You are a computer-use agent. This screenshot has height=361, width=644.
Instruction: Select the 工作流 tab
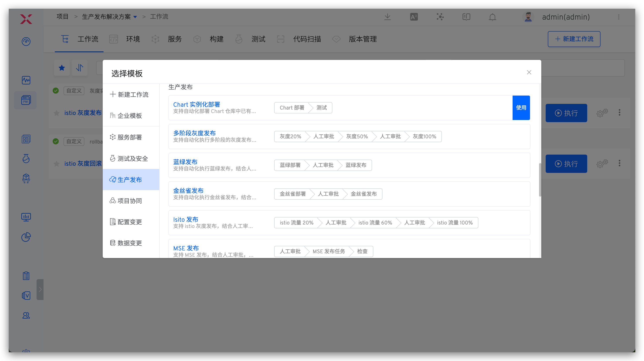[79, 39]
